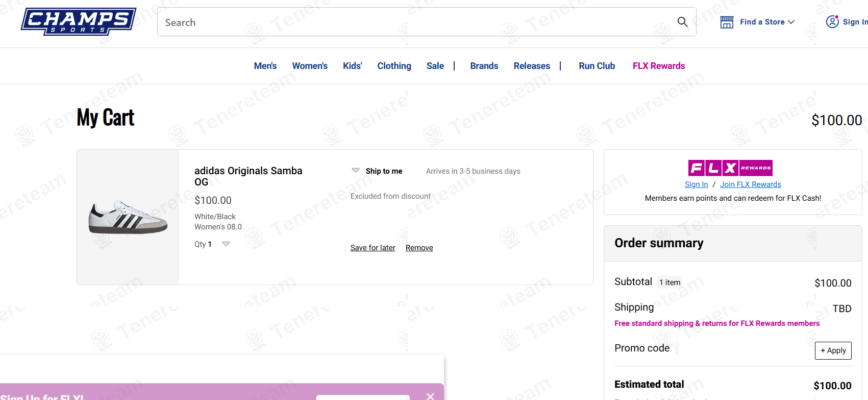Click the Estimated total label
Image resolution: width=868 pixels, height=400 pixels.
(x=649, y=384)
